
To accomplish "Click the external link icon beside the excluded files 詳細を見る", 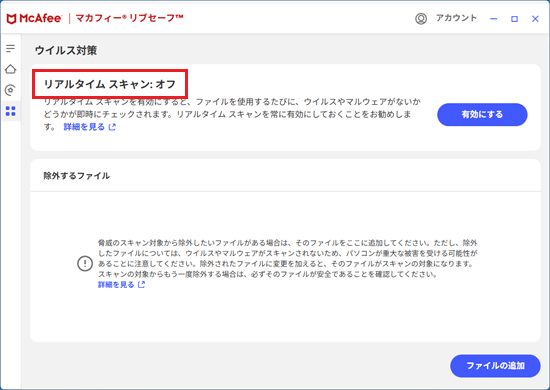I will (141, 284).
